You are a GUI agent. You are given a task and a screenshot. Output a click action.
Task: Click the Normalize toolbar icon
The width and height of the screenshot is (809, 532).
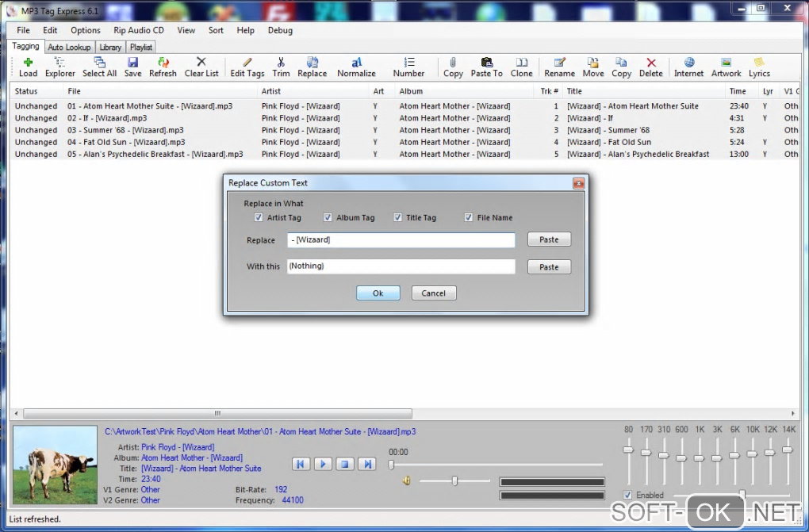click(x=357, y=67)
